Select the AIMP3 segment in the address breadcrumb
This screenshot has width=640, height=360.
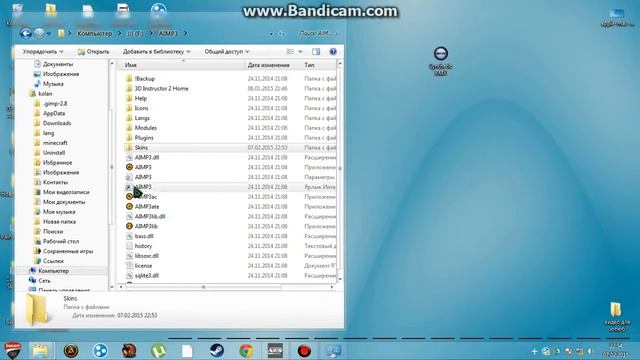click(x=169, y=33)
